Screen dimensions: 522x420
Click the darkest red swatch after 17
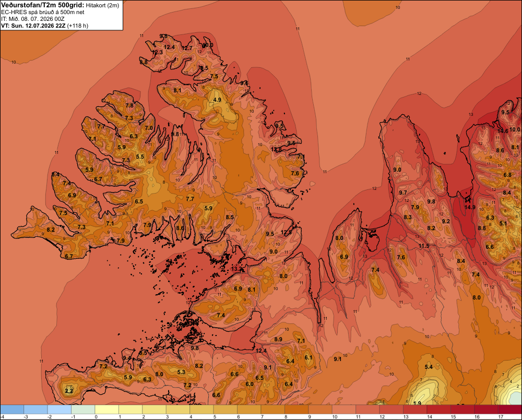pos(510,410)
